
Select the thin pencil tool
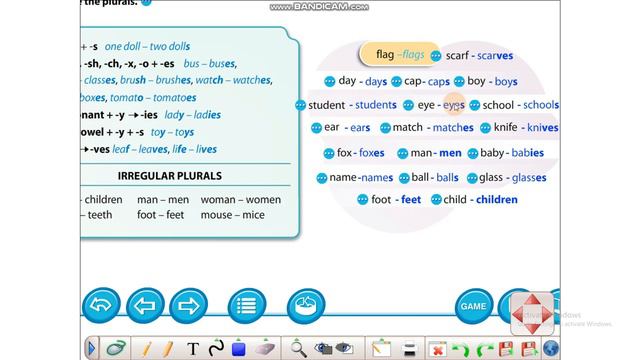[x=146, y=349]
